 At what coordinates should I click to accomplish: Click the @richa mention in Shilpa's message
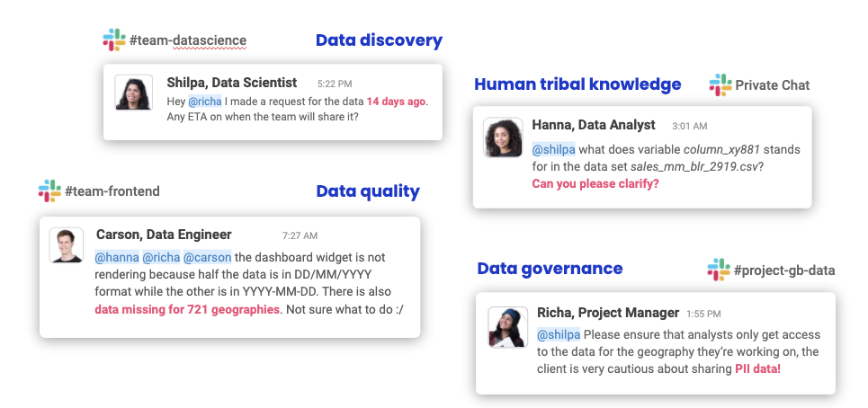(205, 102)
